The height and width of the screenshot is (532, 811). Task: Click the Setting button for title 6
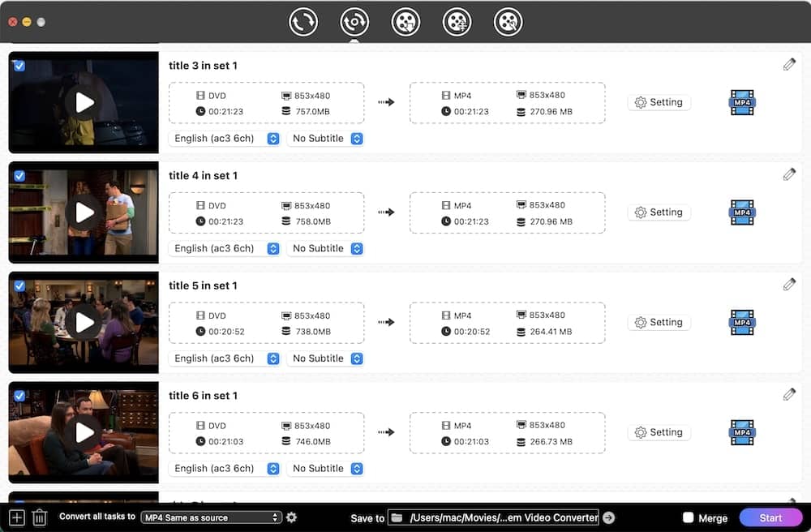click(659, 432)
